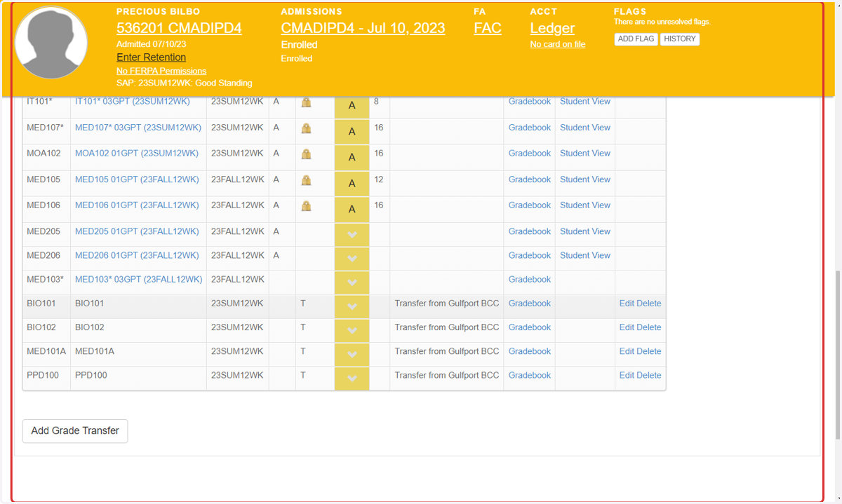
Task: Click the lock icon in MED107* row
Action: point(306,128)
